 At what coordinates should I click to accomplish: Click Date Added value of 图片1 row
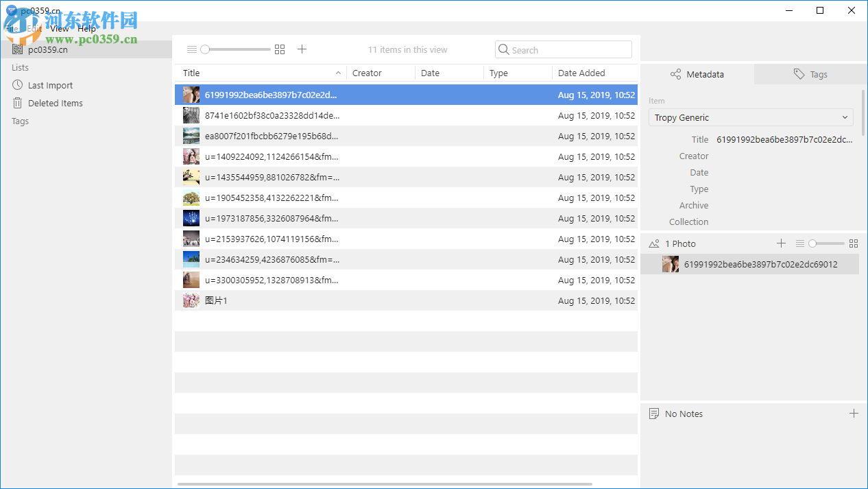(x=596, y=300)
